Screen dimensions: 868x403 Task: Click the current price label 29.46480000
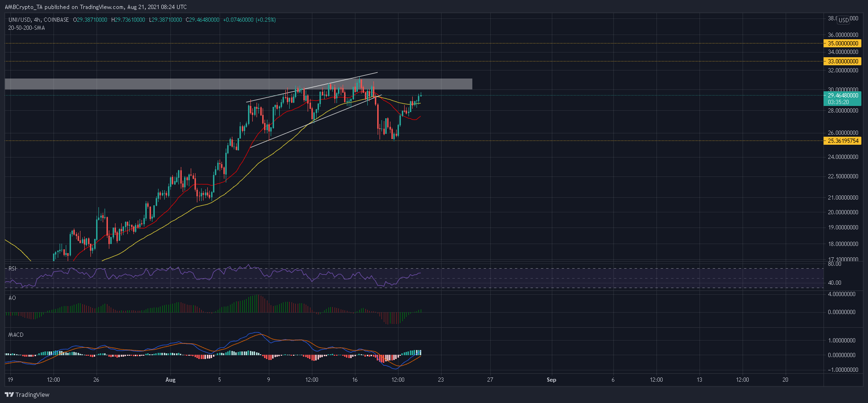pyautogui.click(x=842, y=96)
